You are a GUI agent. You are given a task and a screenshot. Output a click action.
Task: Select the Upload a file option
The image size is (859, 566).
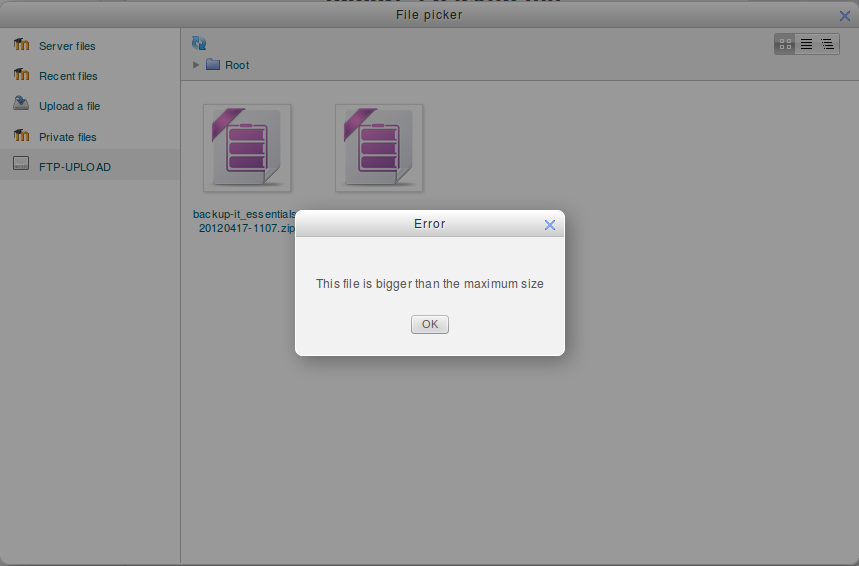point(70,106)
